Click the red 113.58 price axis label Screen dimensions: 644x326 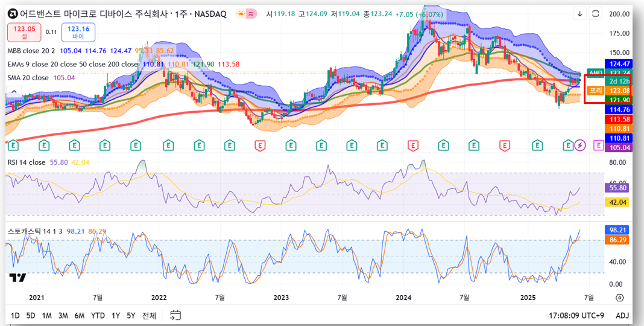pos(619,119)
